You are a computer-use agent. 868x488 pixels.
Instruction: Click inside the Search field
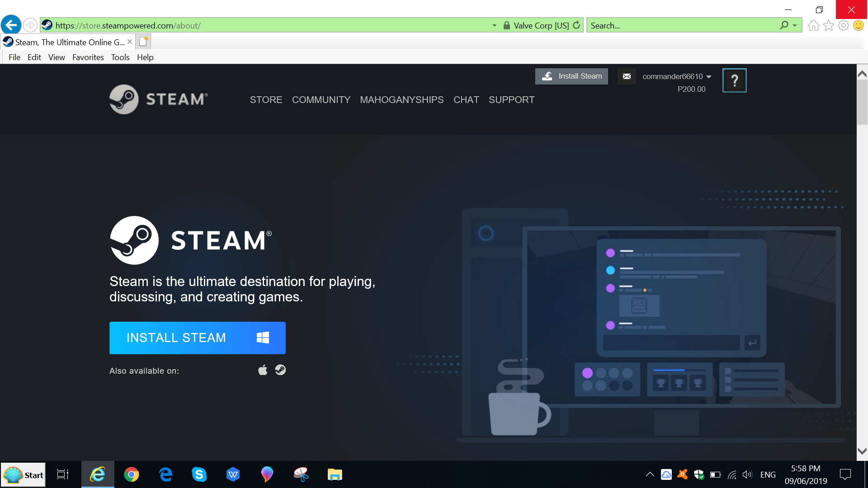pos(656,25)
